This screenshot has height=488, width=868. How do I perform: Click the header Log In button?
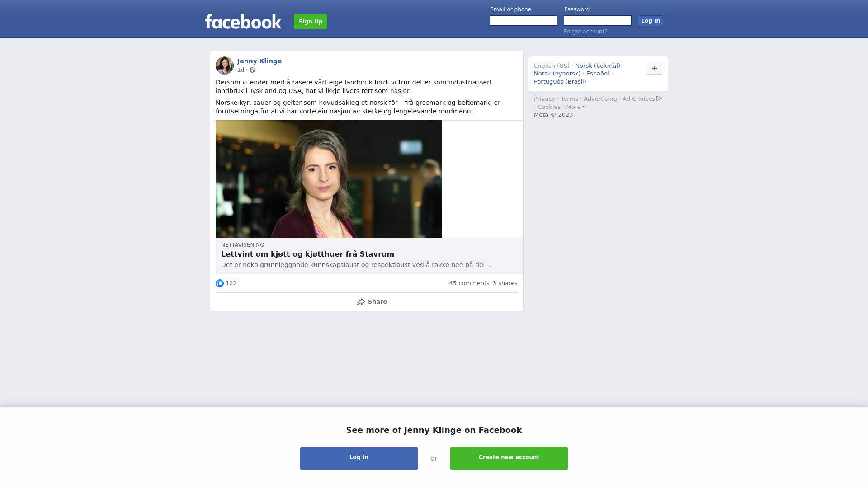pos(651,21)
